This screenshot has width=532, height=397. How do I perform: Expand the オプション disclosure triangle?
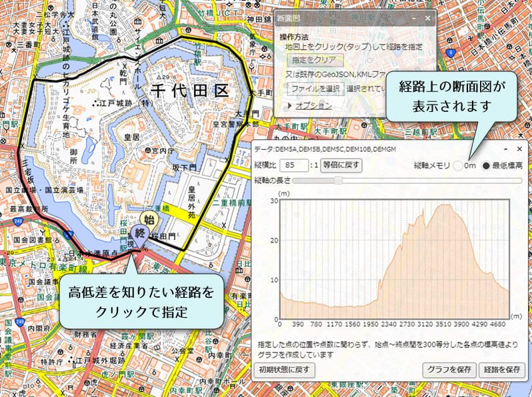(290, 106)
